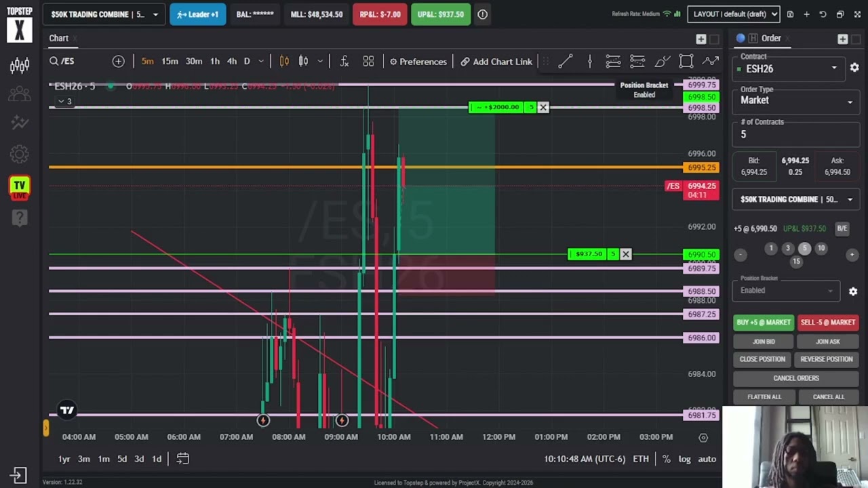The image size is (868, 488).
Task: Add a new panel beside Order tab
Action: pyautogui.click(x=842, y=39)
